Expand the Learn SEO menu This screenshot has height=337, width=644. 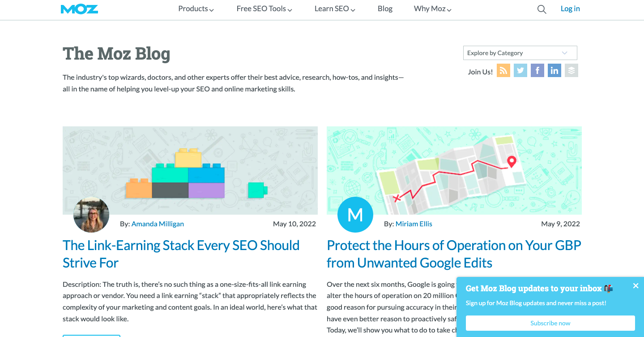pyautogui.click(x=335, y=9)
